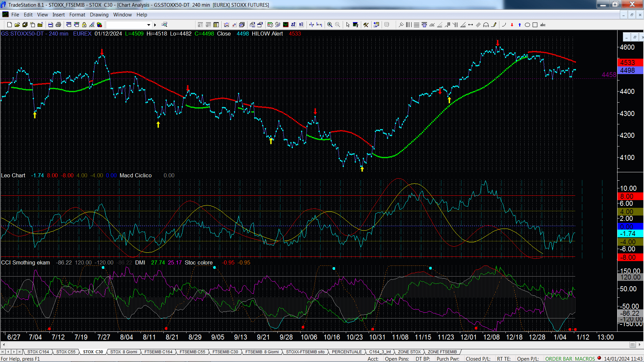The height and width of the screenshot is (362, 644).
Task: Select the vertical lines drawing tool
Action: 409,25
